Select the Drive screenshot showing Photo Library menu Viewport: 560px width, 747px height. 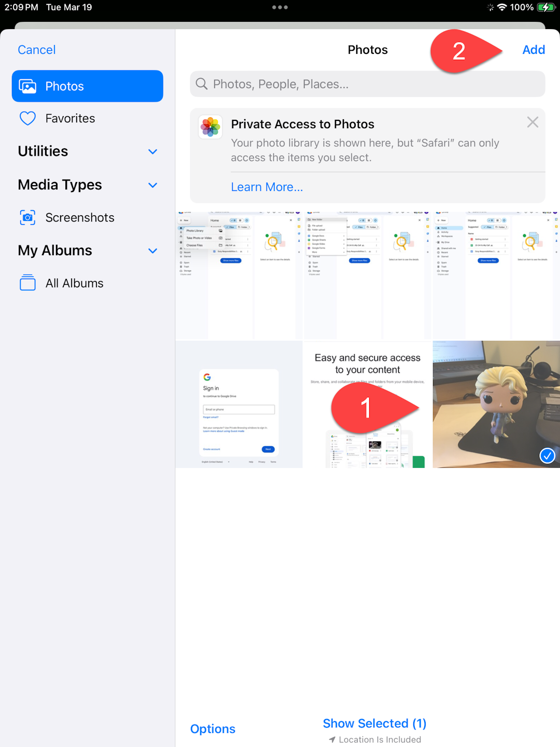coord(239,275)
